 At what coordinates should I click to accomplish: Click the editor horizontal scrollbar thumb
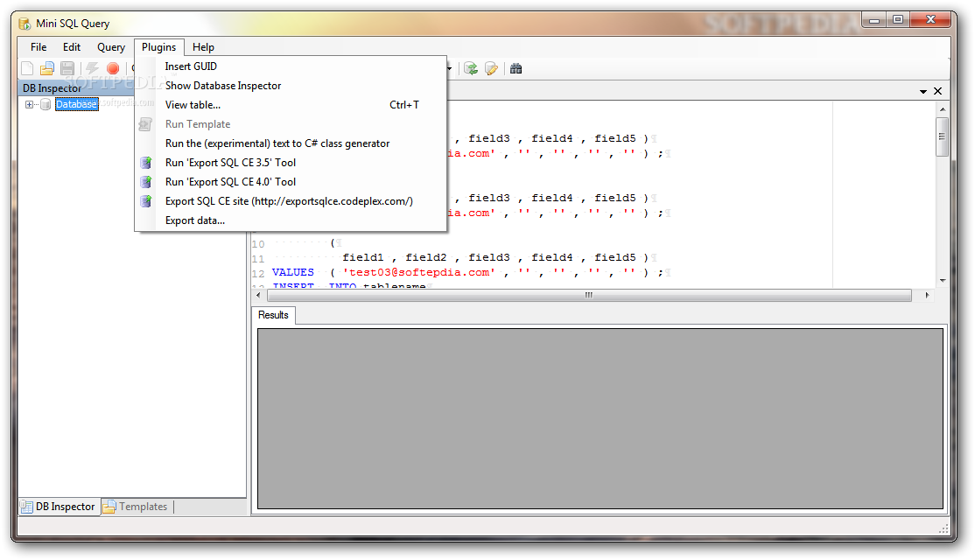coord(589,295)
